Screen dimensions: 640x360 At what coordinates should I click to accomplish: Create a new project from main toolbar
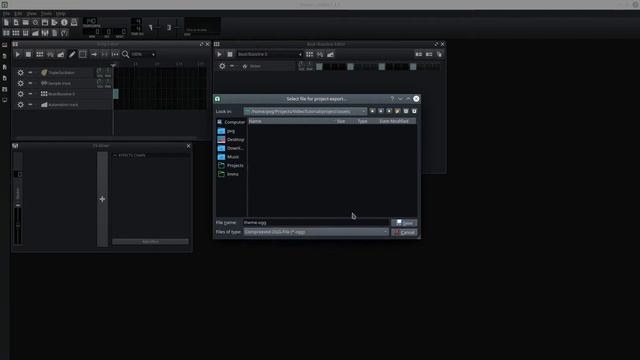(6, 22)
